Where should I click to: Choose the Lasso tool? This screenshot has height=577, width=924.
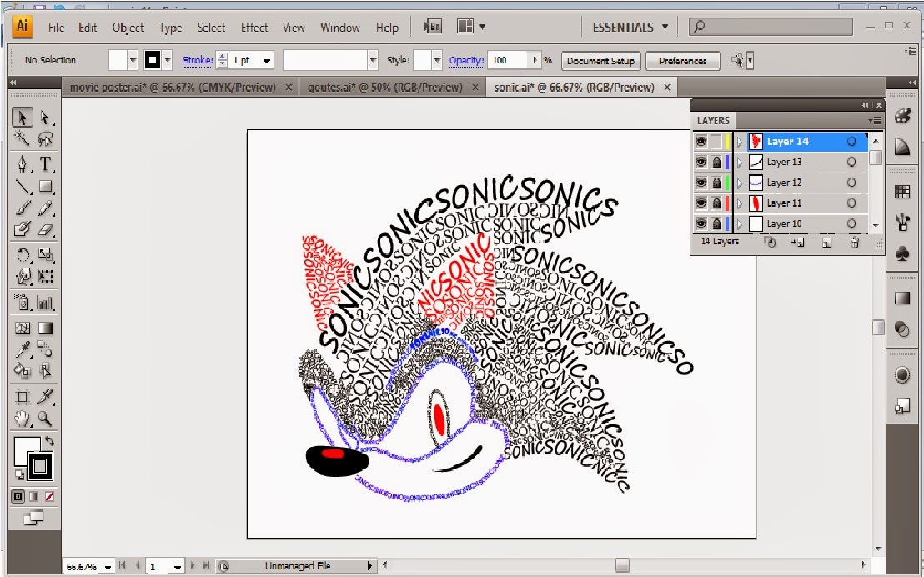coord(45,138)
